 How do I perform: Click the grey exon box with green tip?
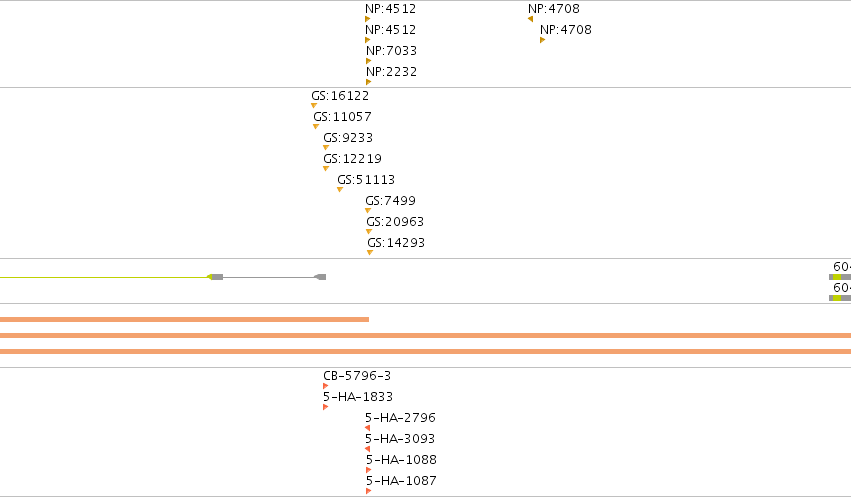click(215, 277)
